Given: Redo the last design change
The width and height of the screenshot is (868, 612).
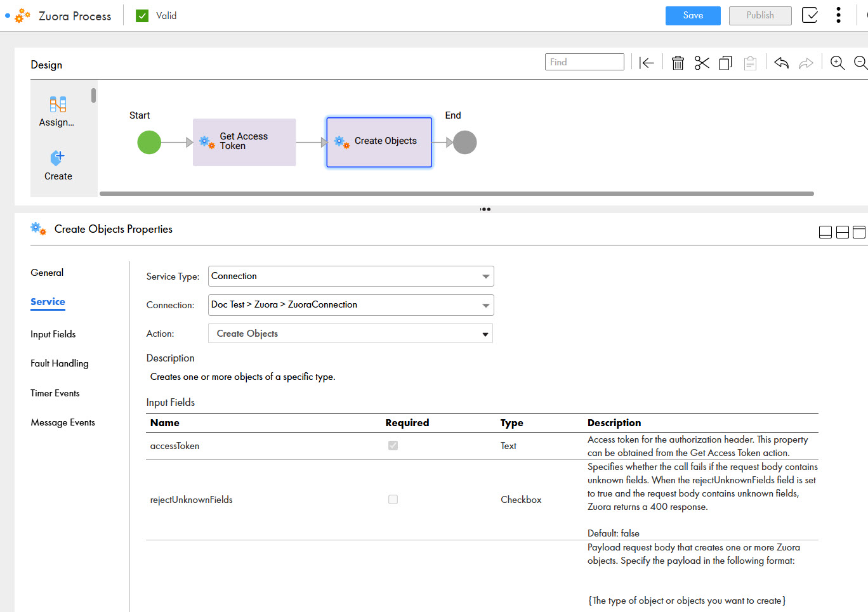Looking at the screenshot, I should (x=806, y=63).
